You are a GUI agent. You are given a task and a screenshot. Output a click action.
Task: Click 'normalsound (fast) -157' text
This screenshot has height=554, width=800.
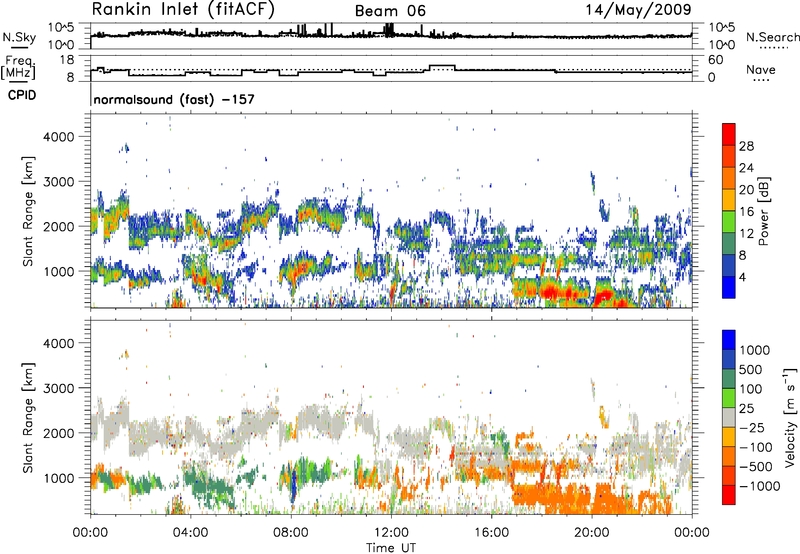point(174,99)
